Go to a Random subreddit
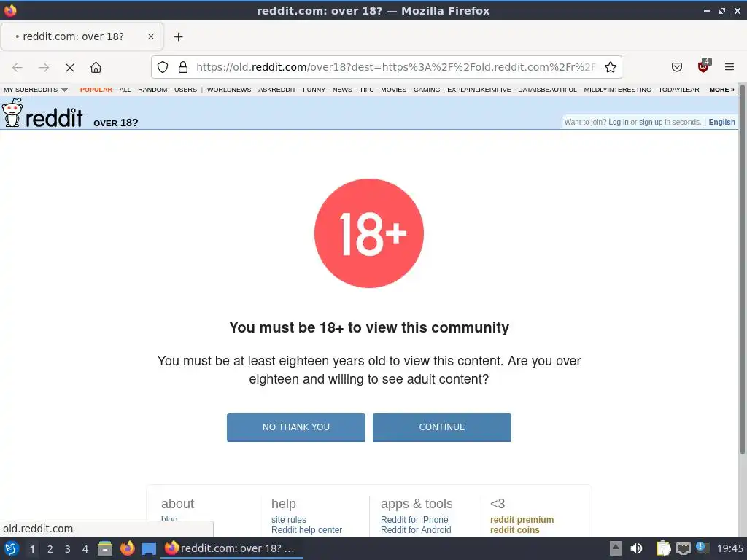 pyautogui.click(x=152, y=90)
